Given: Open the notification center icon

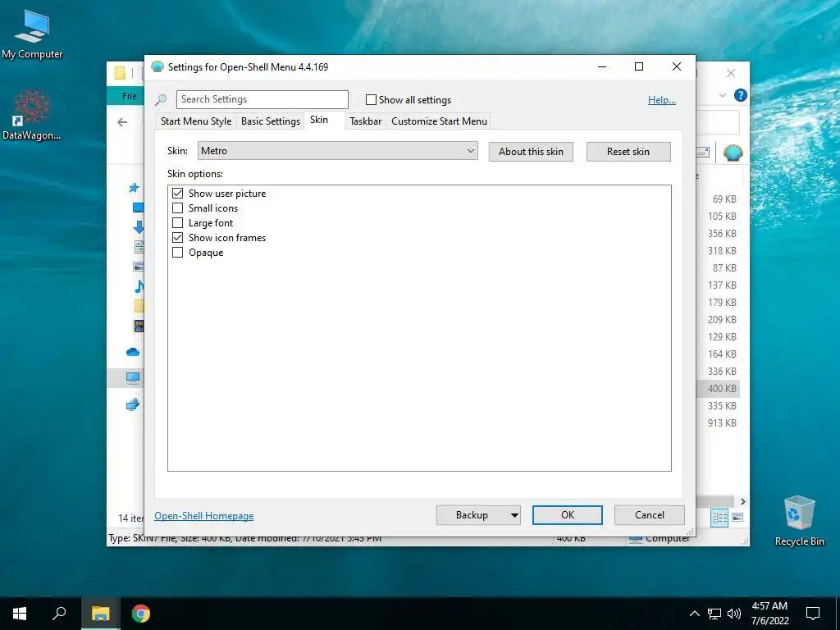Looking at the screenshot, I should coord(813,614).
